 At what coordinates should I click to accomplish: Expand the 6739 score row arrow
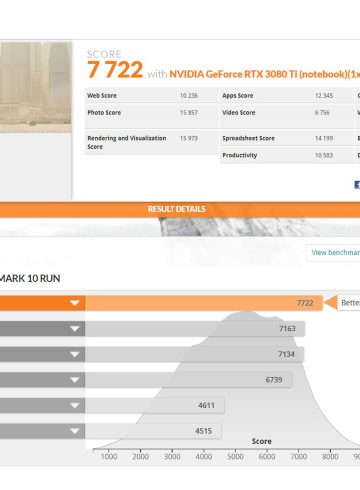[75, 380]
